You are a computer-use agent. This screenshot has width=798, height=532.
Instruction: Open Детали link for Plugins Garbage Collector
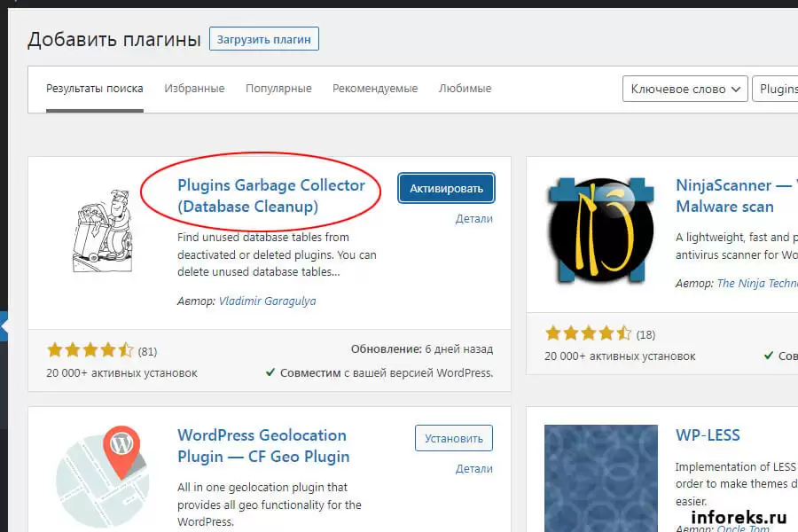(x=474, y=219)
